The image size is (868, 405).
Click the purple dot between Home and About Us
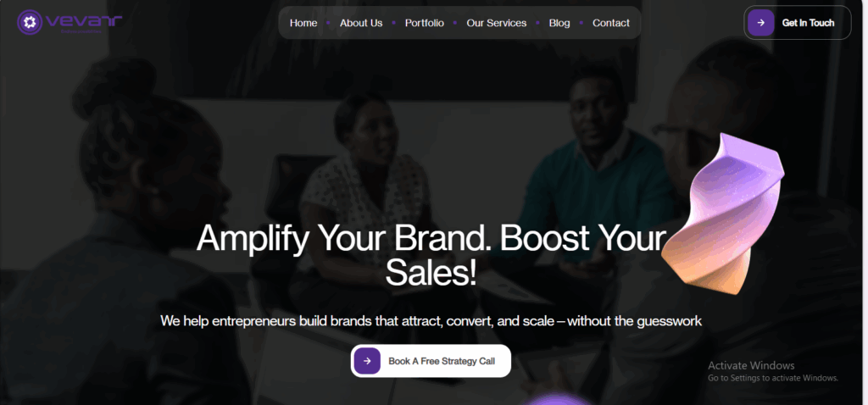(x=329, y=23)
